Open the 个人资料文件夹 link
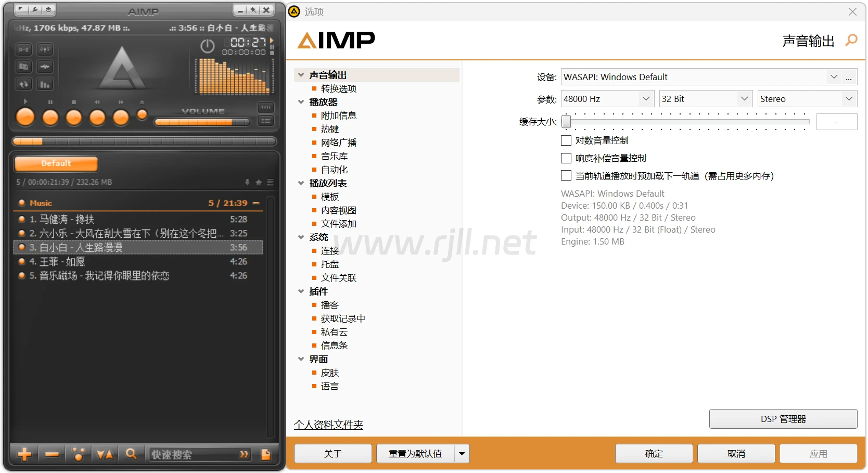 (x=328, y=425)
